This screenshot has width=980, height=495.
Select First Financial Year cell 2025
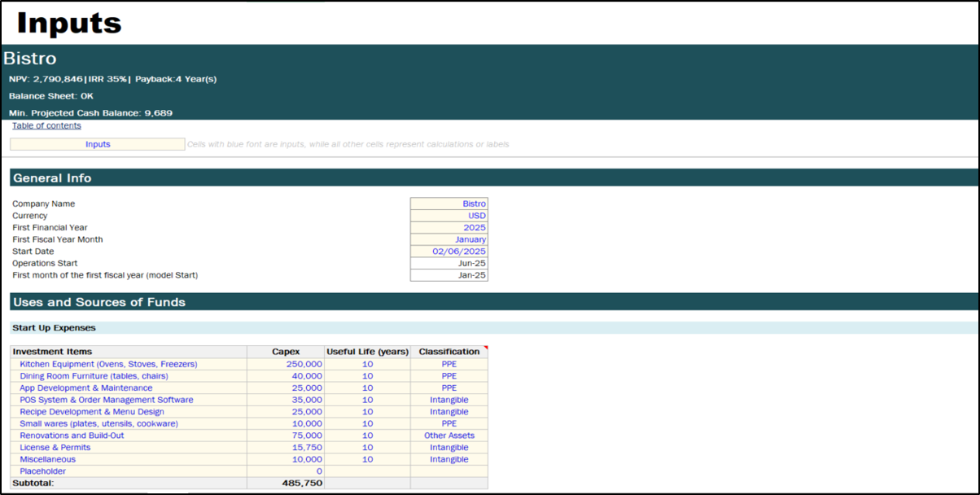(x=449, y=228)
